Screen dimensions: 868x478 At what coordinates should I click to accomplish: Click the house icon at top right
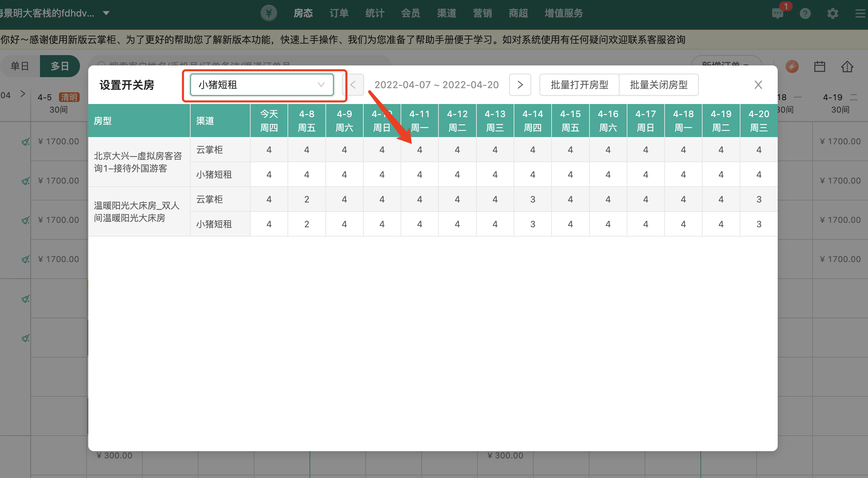click(x=847, y=66)
